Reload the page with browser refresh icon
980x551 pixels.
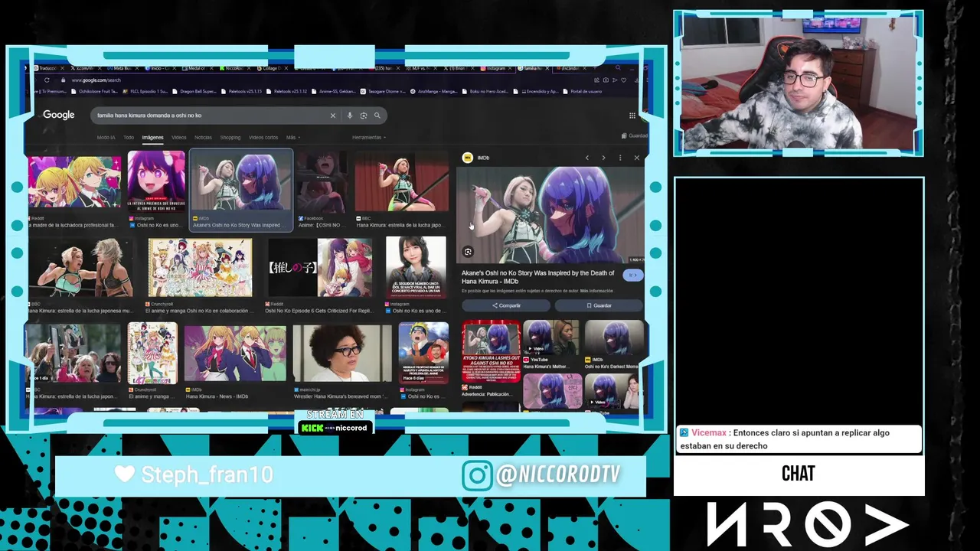click(x=47, y=80)
